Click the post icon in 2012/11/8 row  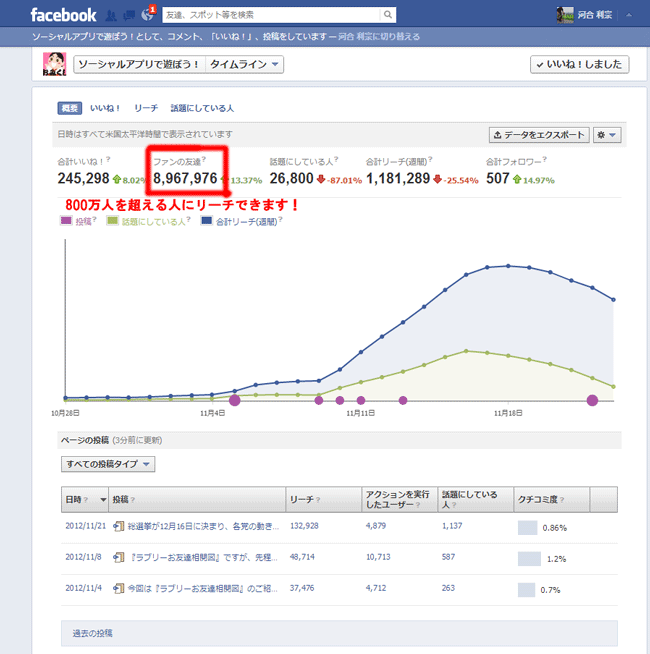118,557
